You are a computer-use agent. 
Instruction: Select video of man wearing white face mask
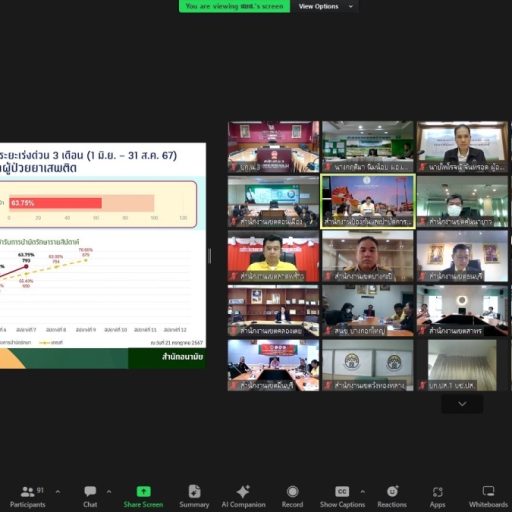click(462, 201)
